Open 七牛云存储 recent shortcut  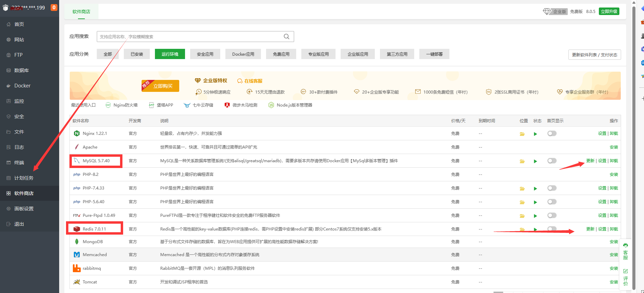pos(198,105)
